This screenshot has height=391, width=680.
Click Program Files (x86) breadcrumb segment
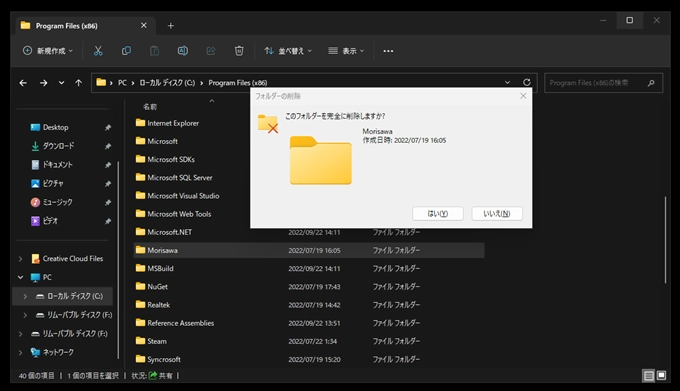tap(238, 82)
